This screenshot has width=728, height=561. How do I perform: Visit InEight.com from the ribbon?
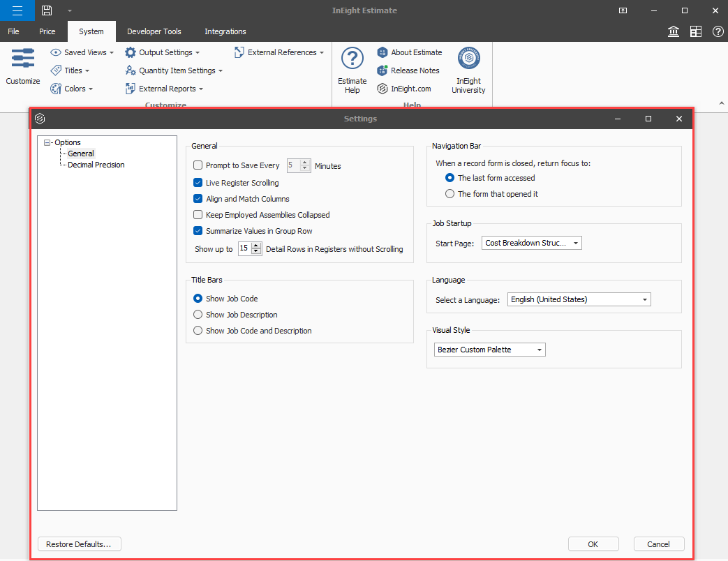click(404, 89)
